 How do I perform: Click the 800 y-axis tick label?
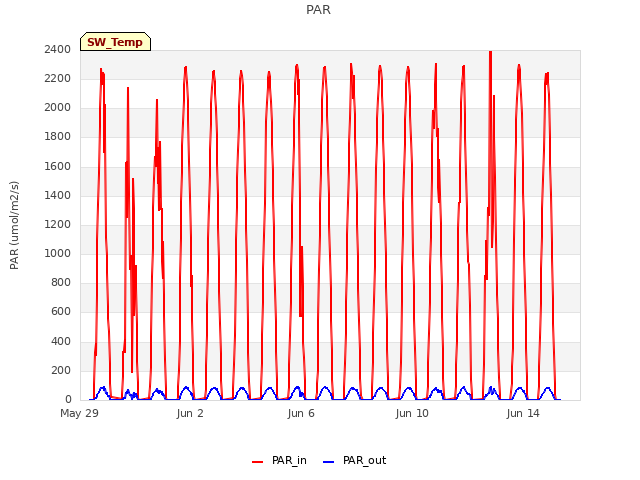pyautogui.click(x=61, y=282)
